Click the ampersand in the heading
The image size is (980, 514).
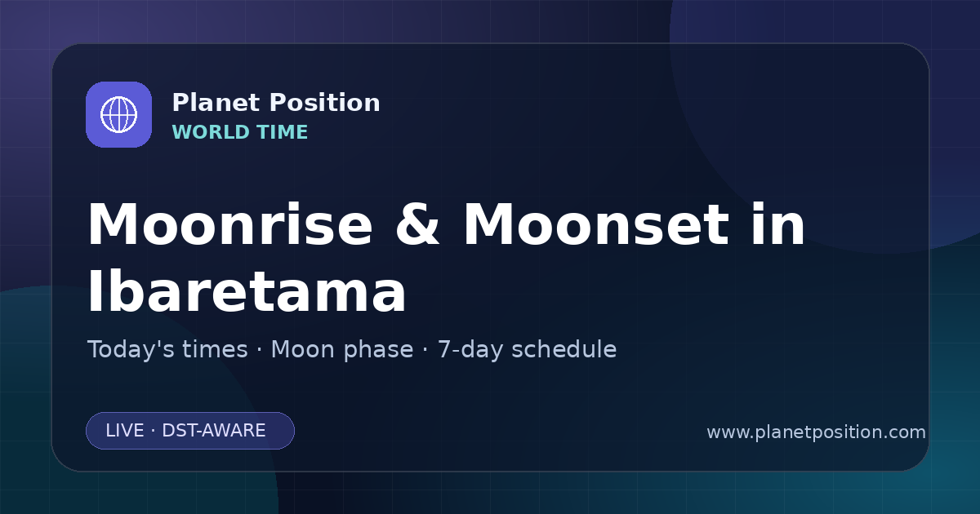[x=417, y=225]
